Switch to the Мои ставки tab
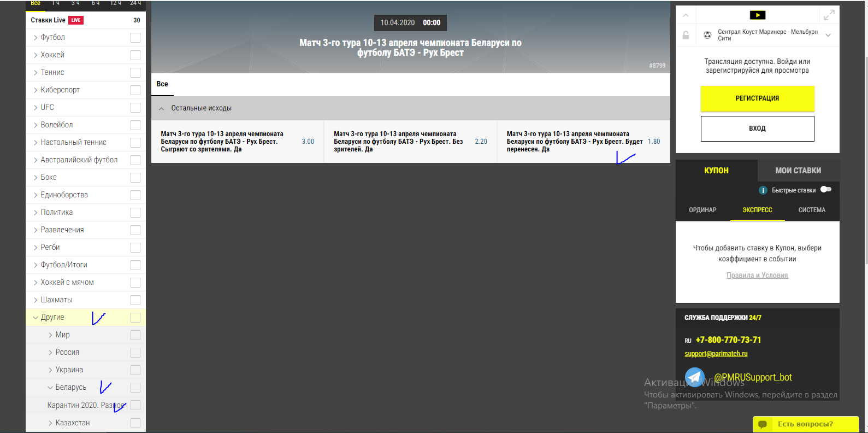 coord(798,171)
